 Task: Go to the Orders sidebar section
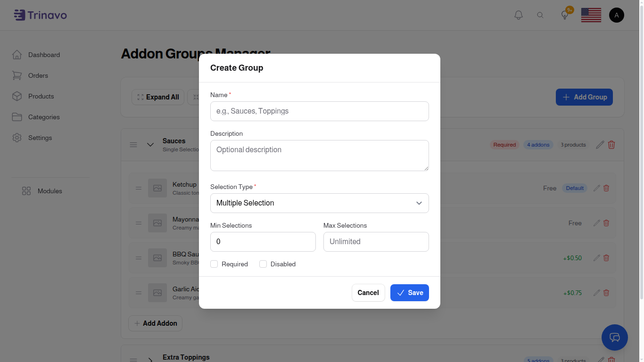[x=38, y=75]
